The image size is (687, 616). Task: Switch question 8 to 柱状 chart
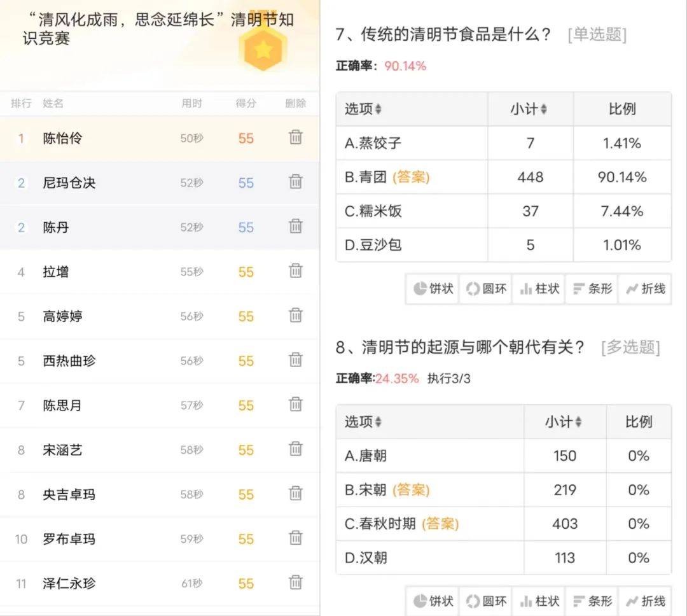[x=539, y=601]
